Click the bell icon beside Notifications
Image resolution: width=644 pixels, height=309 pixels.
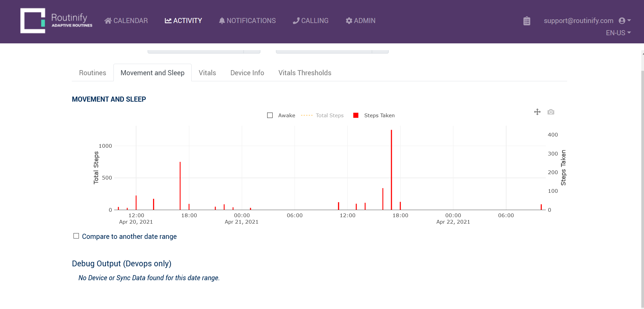click(x=222, y=21)
